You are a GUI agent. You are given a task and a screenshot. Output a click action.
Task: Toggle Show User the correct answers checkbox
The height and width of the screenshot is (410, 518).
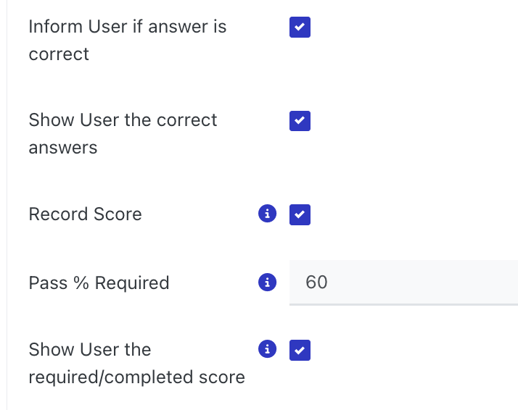tap(300, 121)
